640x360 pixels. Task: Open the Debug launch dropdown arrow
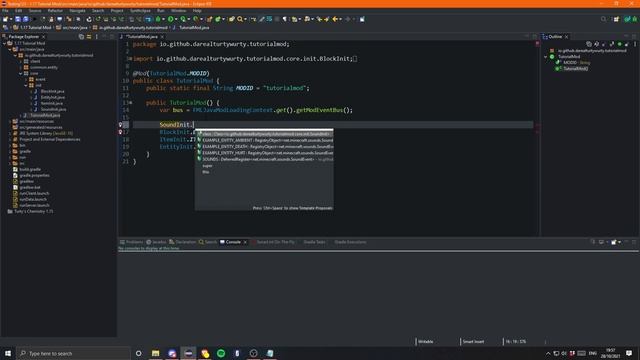tap(163, 19)
